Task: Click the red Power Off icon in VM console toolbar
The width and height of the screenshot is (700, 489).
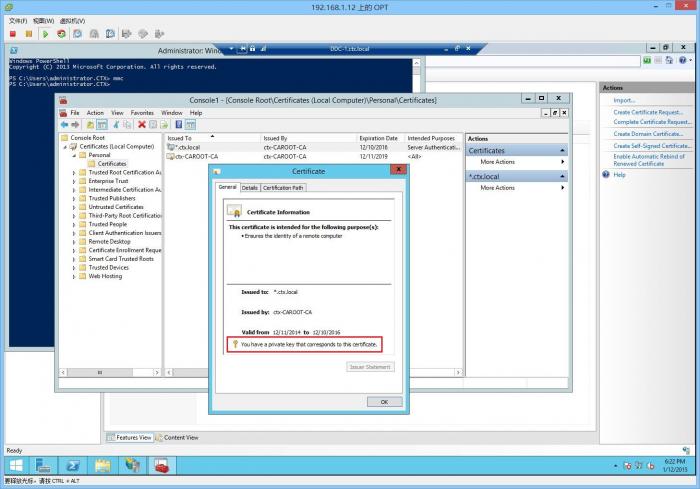Action: coord(13,34)
